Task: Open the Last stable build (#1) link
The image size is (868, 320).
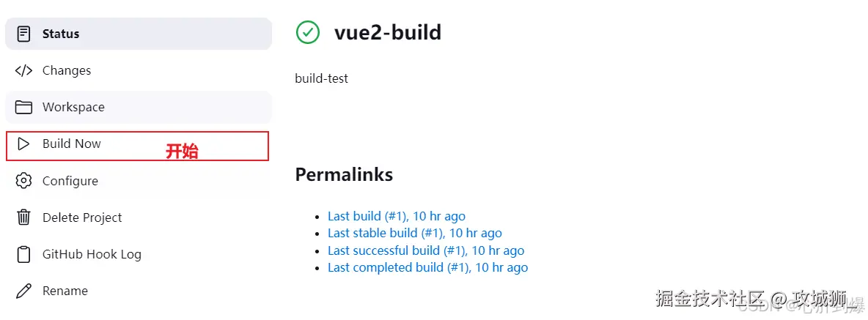Action: click(415, 233)
